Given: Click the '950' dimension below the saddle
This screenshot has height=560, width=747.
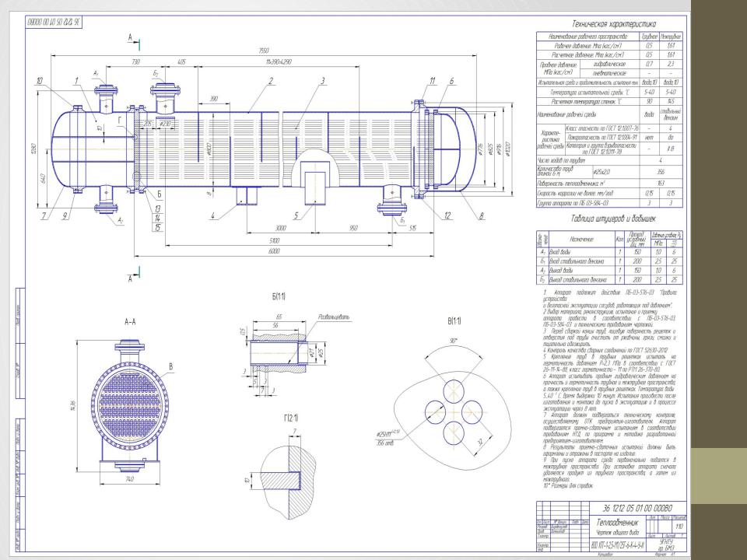Looking at the screenshot, I should (x=353, y=228).
